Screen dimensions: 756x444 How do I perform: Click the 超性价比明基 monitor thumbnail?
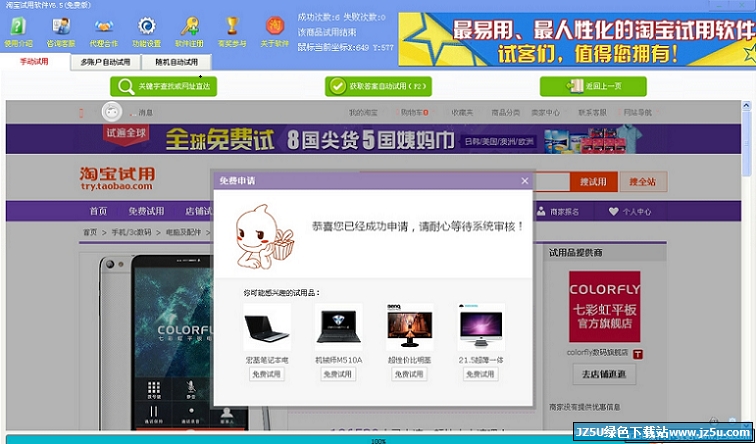click(410, 327)
